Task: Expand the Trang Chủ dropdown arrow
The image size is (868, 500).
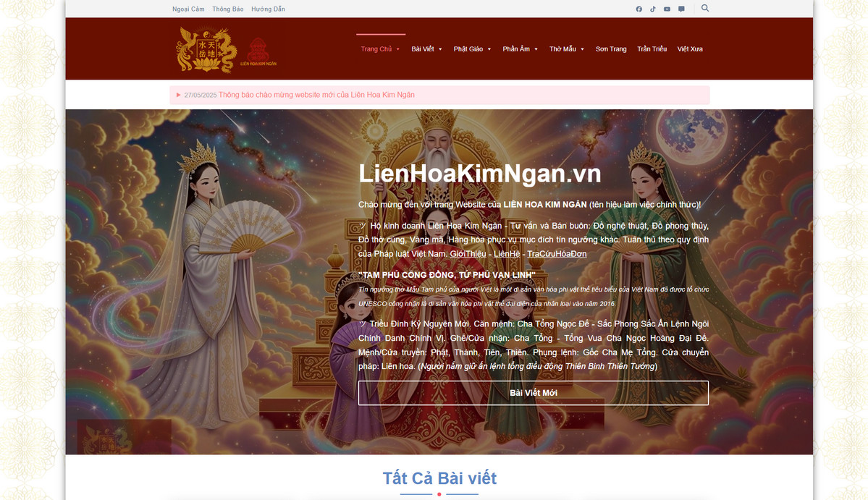Action: [398, 49]
